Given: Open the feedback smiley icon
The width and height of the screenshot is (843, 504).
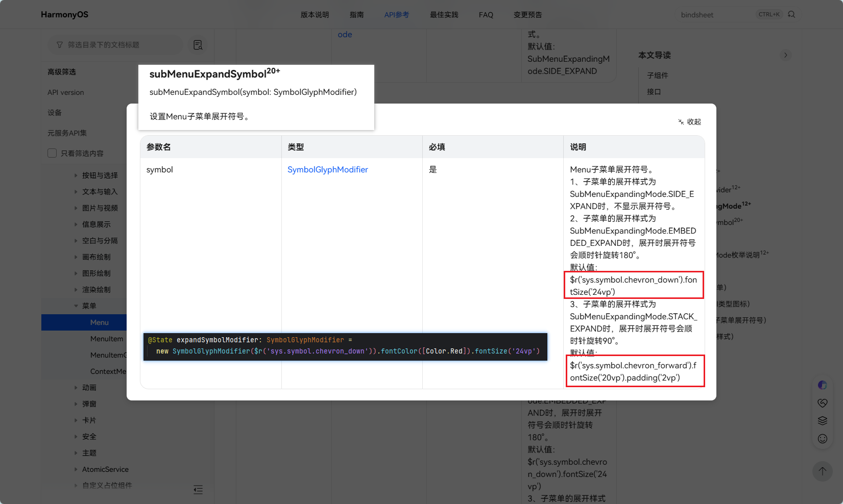Looking at the screenshot, I should pyautogui.click(x=822, y=439).
